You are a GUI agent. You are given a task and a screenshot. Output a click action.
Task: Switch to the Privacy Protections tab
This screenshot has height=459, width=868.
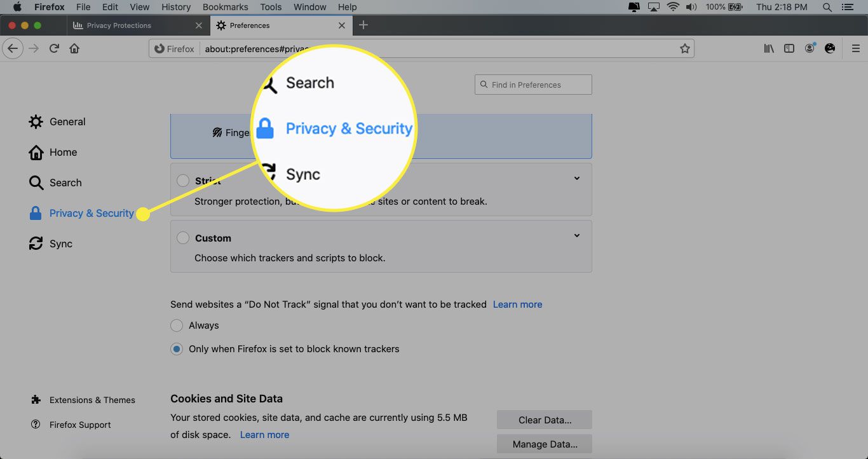tap(137, 25)
